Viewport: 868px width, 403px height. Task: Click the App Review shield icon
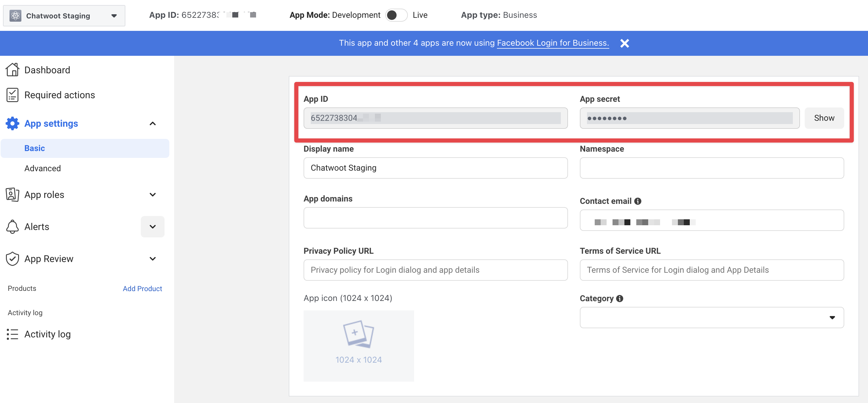point(12,258)
